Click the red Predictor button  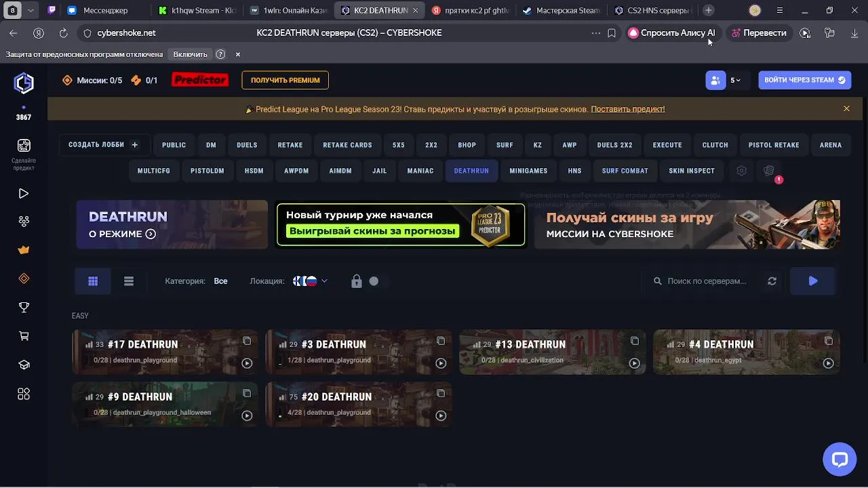199,80
